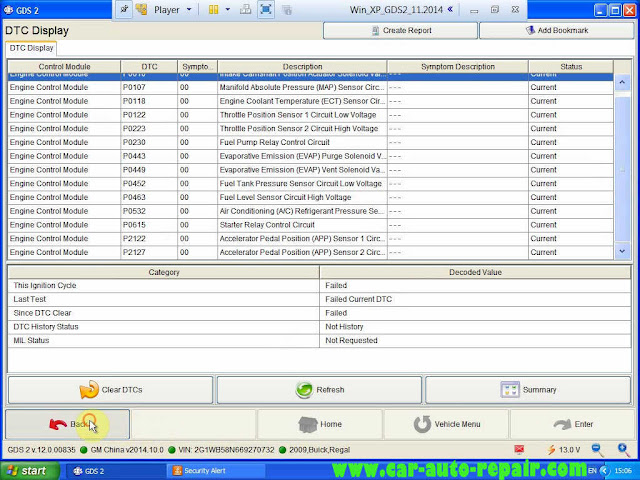This screenshot has width=640, height=480.
Task: Click the pin icon in VMware Player toolbar
Action: click(124, 9)
